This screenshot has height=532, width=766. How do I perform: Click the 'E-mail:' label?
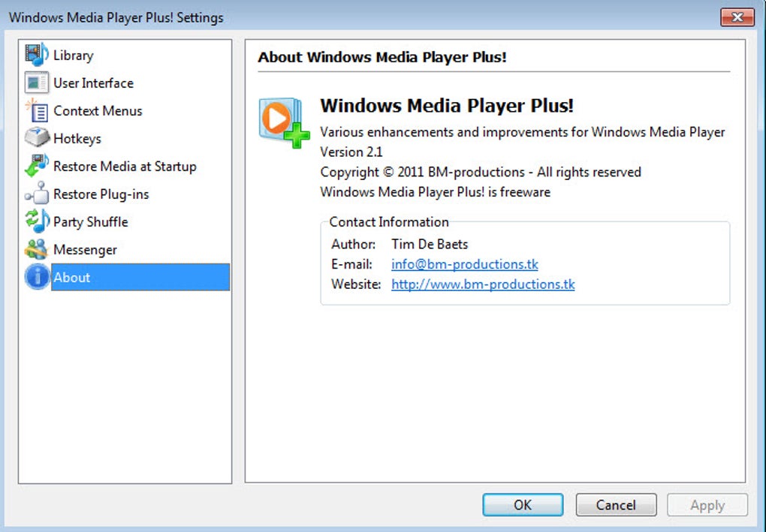click(351, 264)
